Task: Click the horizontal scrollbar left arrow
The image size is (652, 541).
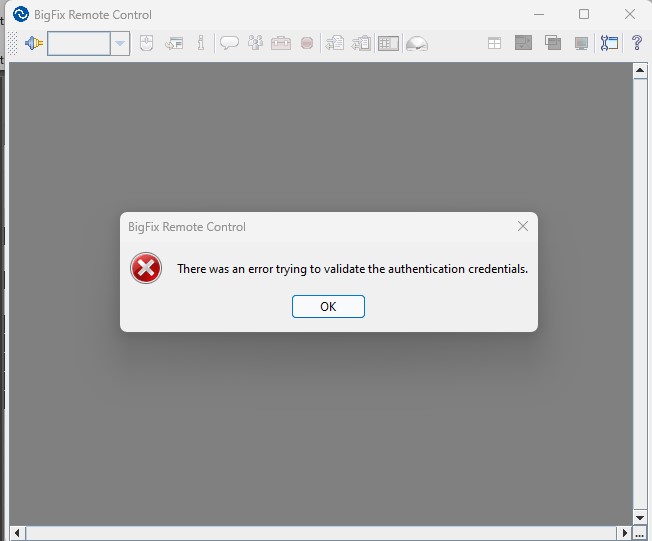Action: (x=16, y=533)
